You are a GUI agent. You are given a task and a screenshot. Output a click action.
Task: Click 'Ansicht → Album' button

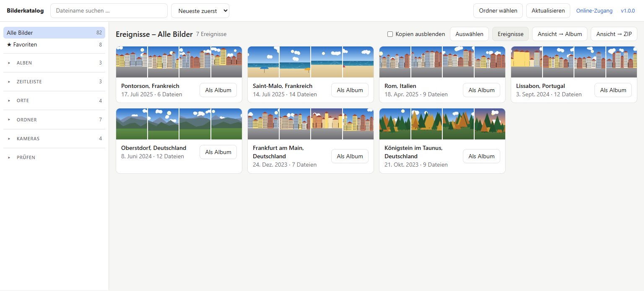coord(560,34)
